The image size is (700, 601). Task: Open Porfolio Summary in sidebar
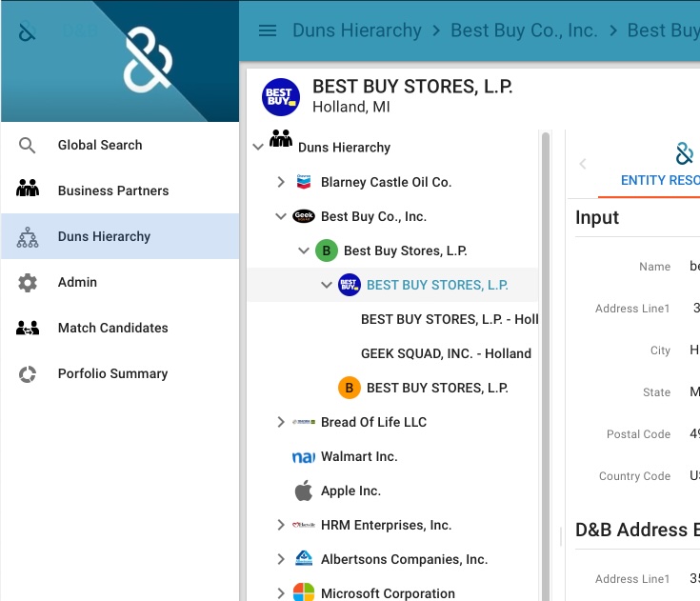point(120,373)
